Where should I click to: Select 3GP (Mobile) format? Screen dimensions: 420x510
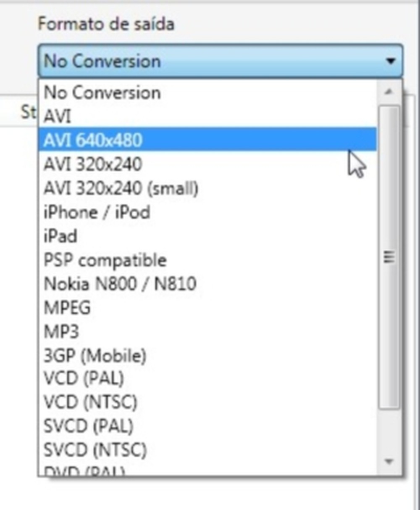coord(95,356)
